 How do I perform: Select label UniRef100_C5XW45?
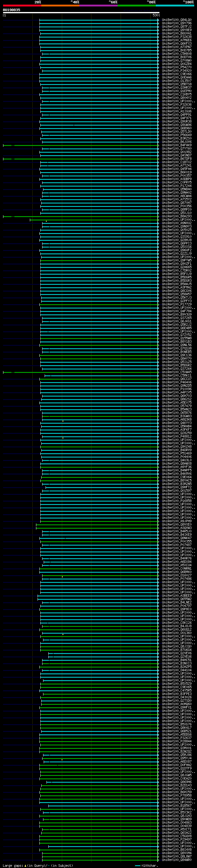[177, 372]
